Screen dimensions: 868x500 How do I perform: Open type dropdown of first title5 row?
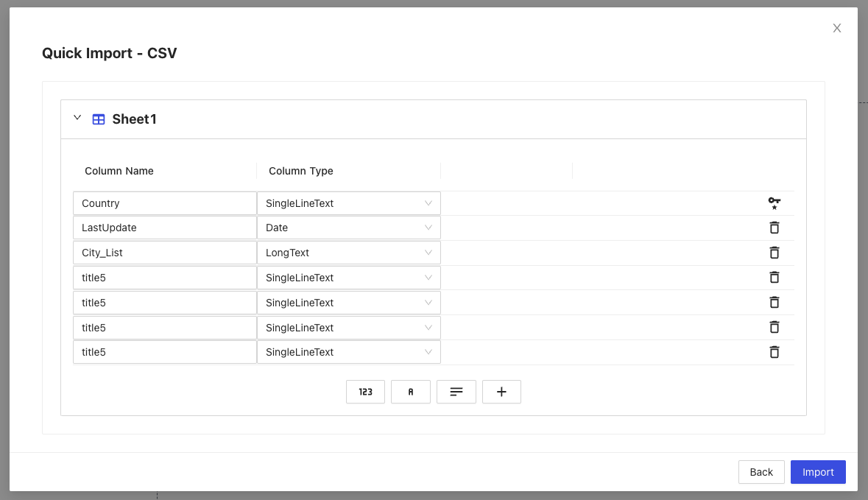[x=349, y=278]
